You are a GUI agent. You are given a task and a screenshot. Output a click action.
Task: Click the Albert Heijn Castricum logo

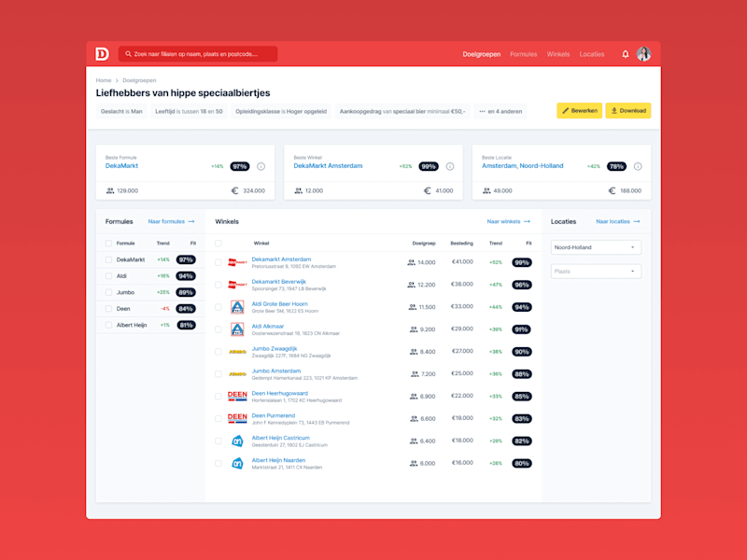(x=237, y=441)
